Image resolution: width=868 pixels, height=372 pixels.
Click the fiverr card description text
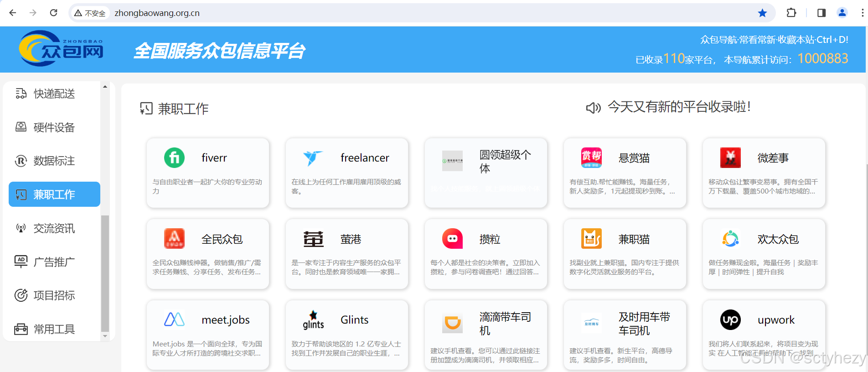tap(207, 186)
